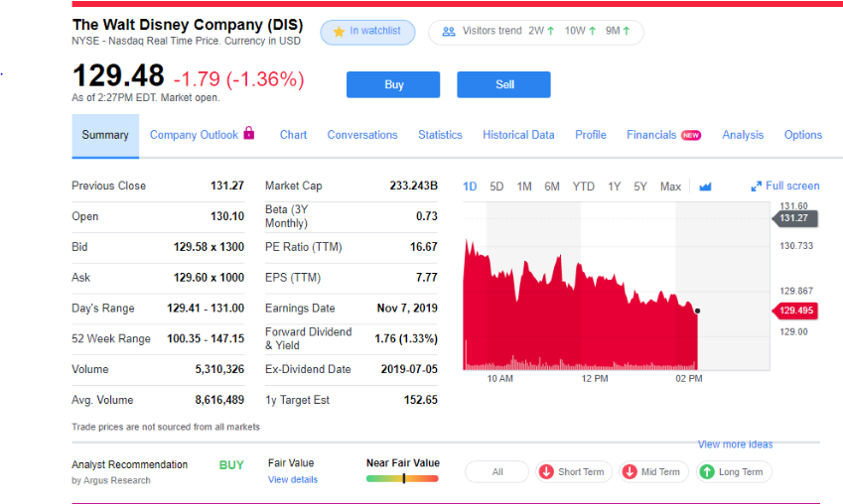
Task: Toggle the In watchlist button
Action: point(367,32)
